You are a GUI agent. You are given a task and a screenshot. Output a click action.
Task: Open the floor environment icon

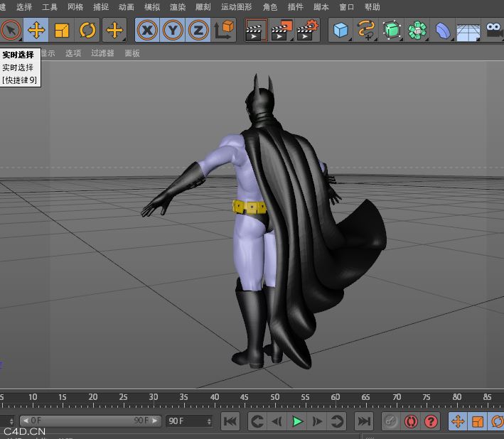tap(468, 31)
